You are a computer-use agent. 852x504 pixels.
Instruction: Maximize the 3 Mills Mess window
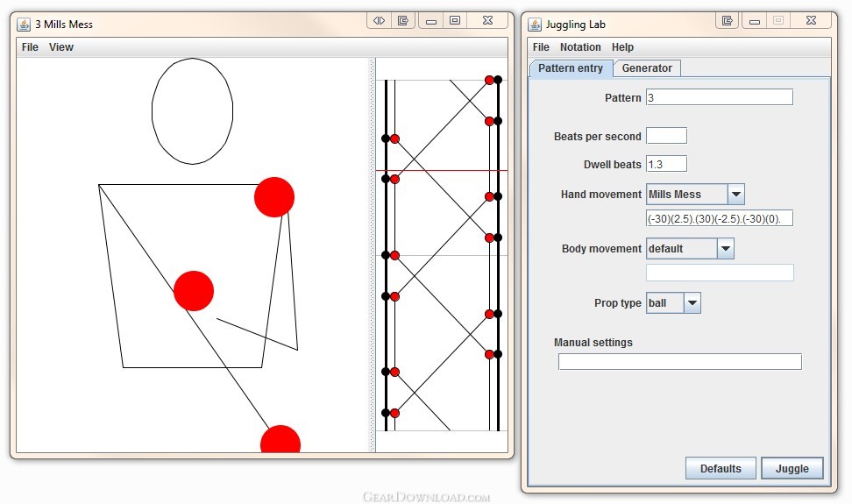click(455, 21)
